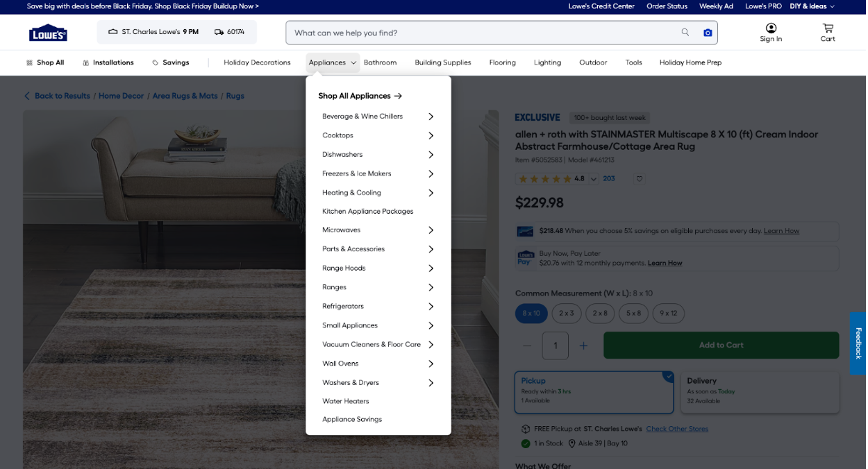
Task: Select the 8 x 10 size option
Action: pos(531,313)
